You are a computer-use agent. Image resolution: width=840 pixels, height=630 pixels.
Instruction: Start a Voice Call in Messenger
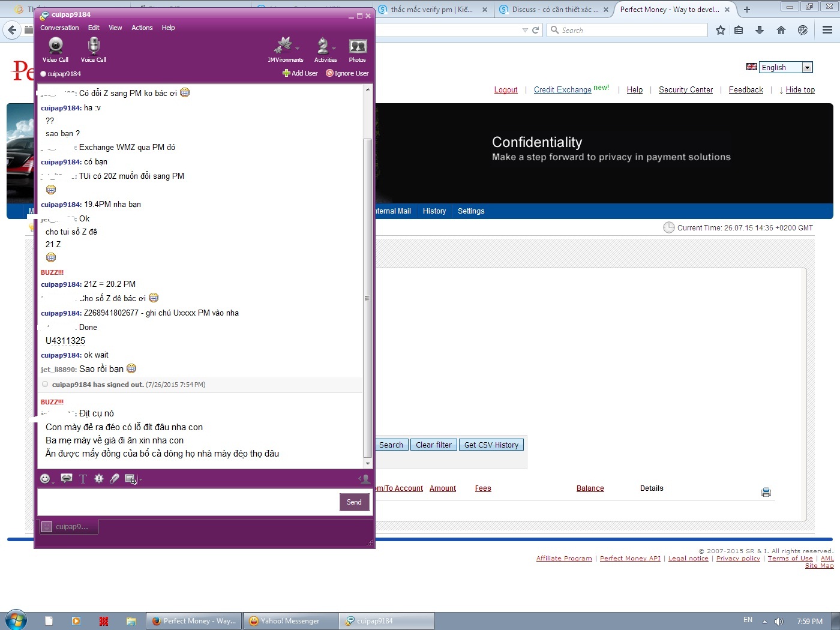coord(94,50)
